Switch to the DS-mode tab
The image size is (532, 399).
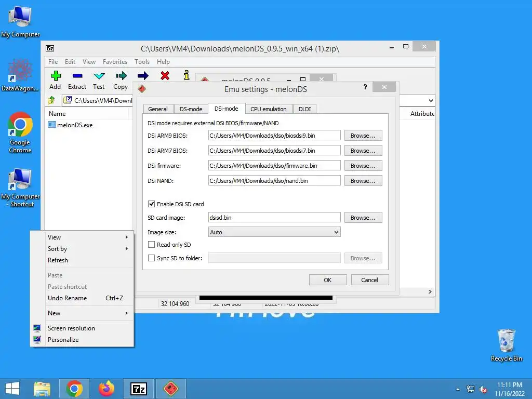click(x=191, y=109)
